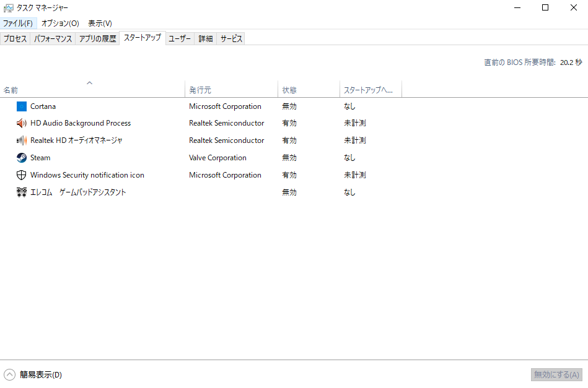The width and height of the screenshot is (588, 388).
Task: Maximize the Task Manager window
Action: [x=545, y=8]
